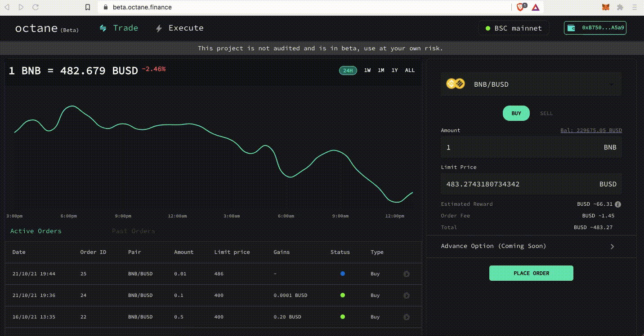Open Brave Rewards triangle icon
The image size is (644, 336).
pyautogui.click(x=535, y=7)
